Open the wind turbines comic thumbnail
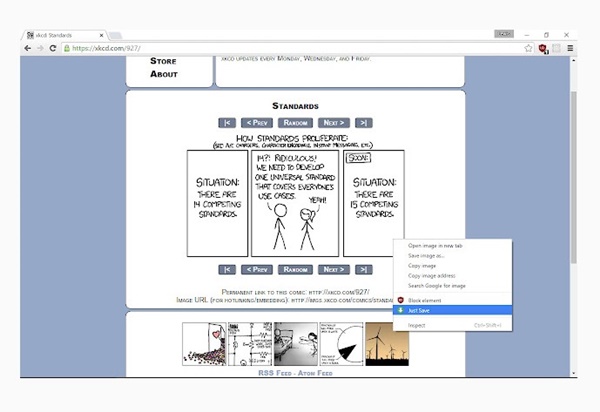 [387, 344]
